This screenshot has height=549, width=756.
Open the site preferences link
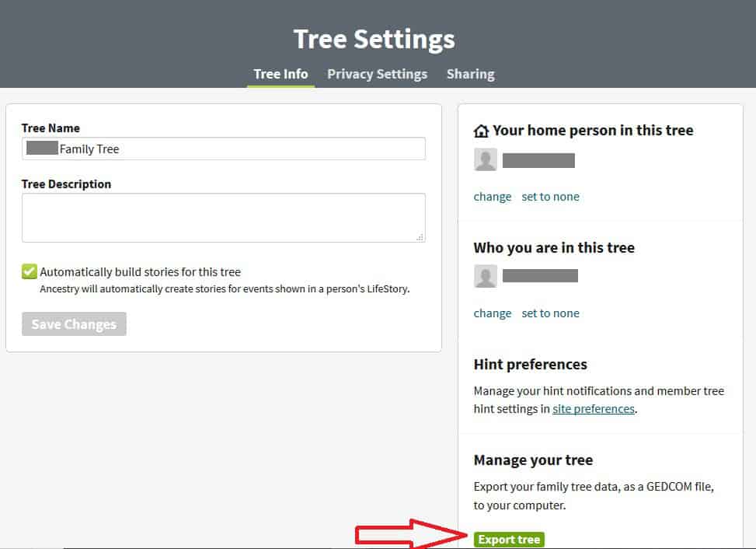click(594, 409)
